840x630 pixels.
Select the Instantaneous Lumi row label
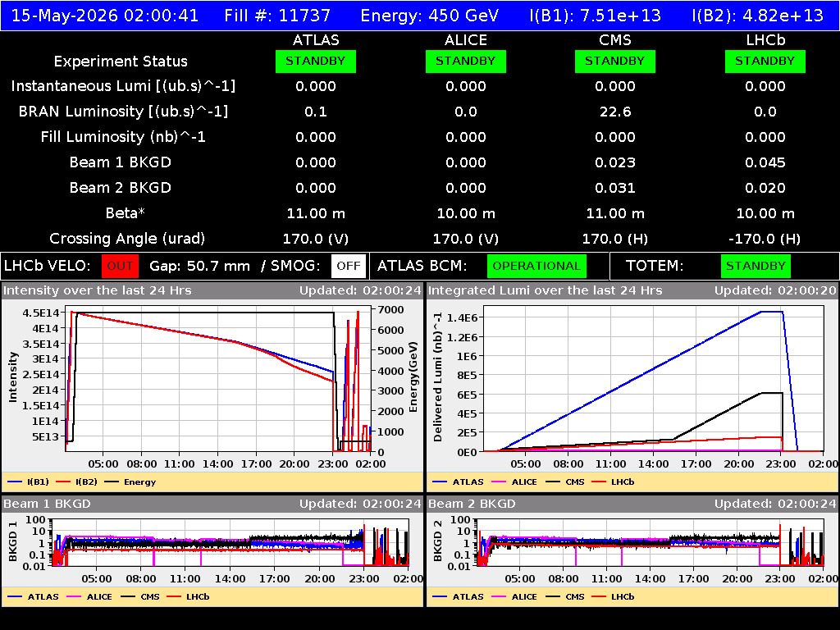coord(123,86)
